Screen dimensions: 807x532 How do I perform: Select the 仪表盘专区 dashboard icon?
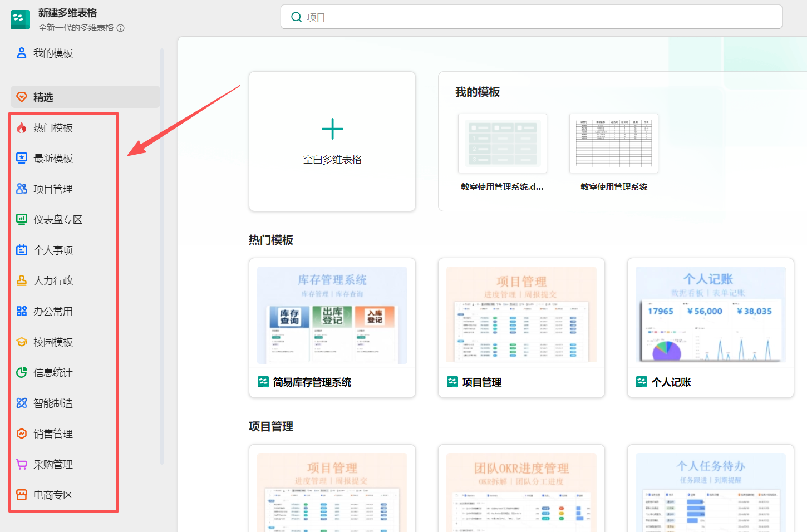point(22,219)
